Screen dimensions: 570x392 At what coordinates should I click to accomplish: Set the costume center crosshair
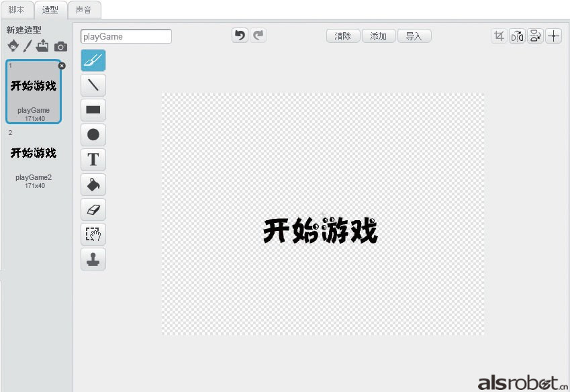coord(553,36)
